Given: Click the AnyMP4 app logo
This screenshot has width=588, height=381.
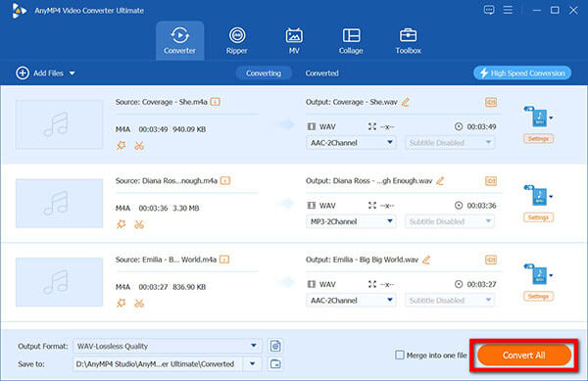Looking at the screenshot, I should coord(19,11).
